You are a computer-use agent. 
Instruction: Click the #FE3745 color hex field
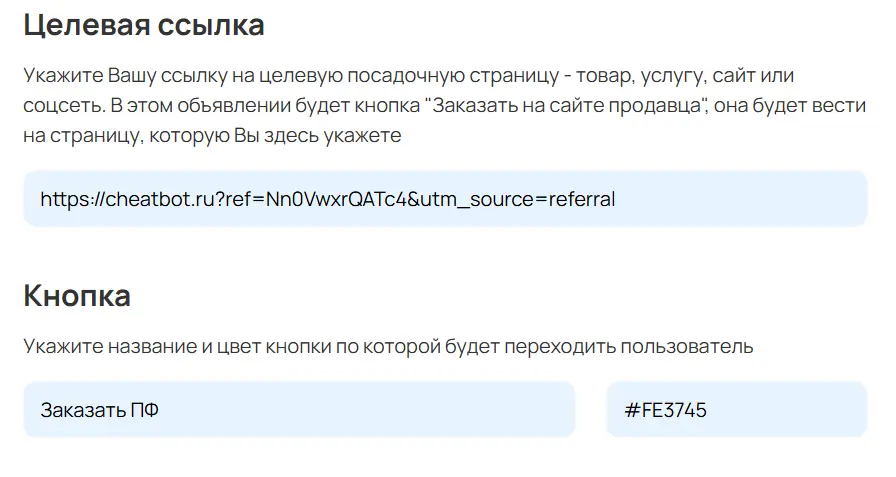(736, 409)
